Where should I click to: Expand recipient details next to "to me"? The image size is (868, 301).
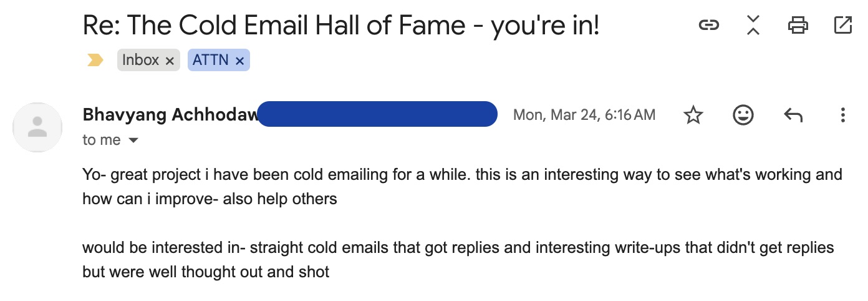(x=133, y=141)
